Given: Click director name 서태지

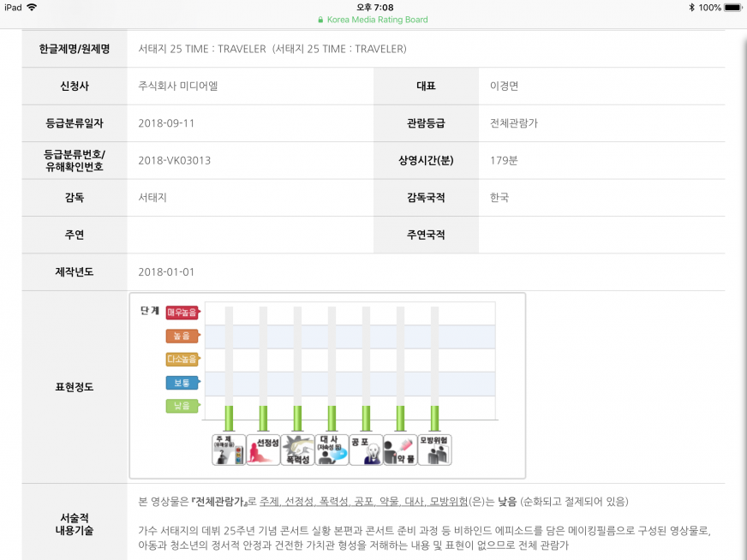Looking at the screenshot, I should pos(152,198).
